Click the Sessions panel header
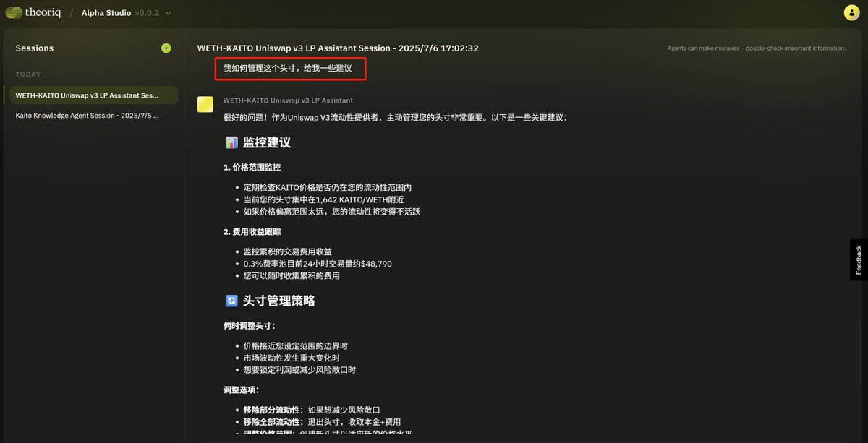The image size is (868, 443). coord(35,48)
